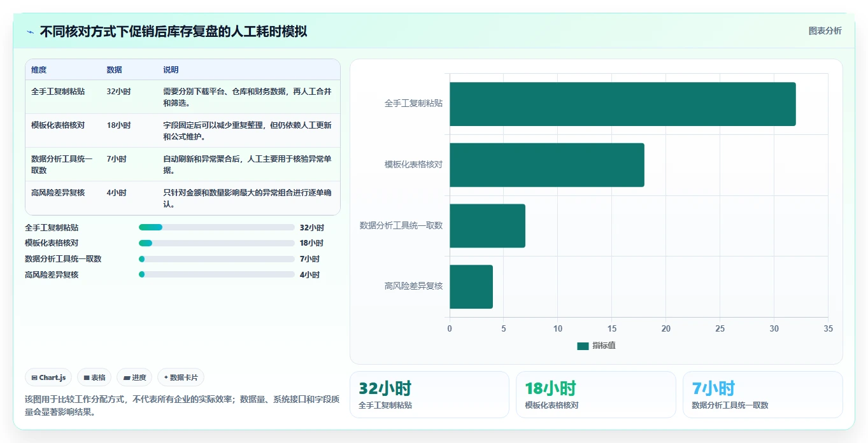Click the chart bar for 数据分析工具统一取数

(x=488, y=226)
